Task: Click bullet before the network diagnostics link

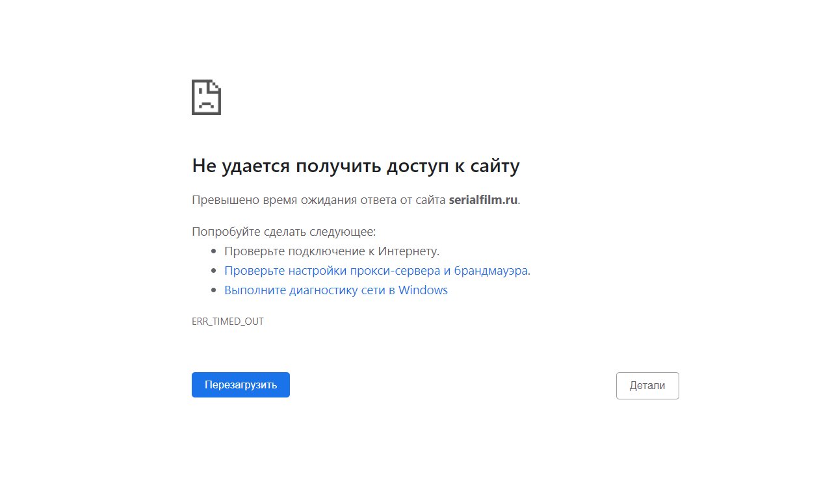Action: [x=214, y=290]
